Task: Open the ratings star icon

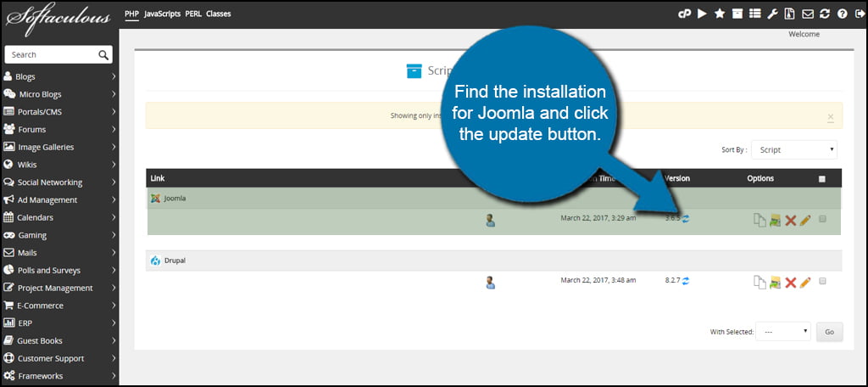Action: pos(720,14)
